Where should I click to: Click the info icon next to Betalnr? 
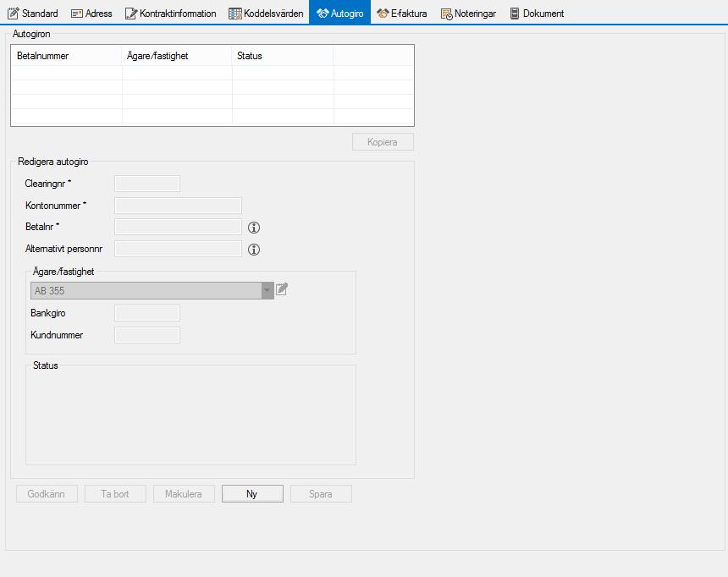coord(253,228)
